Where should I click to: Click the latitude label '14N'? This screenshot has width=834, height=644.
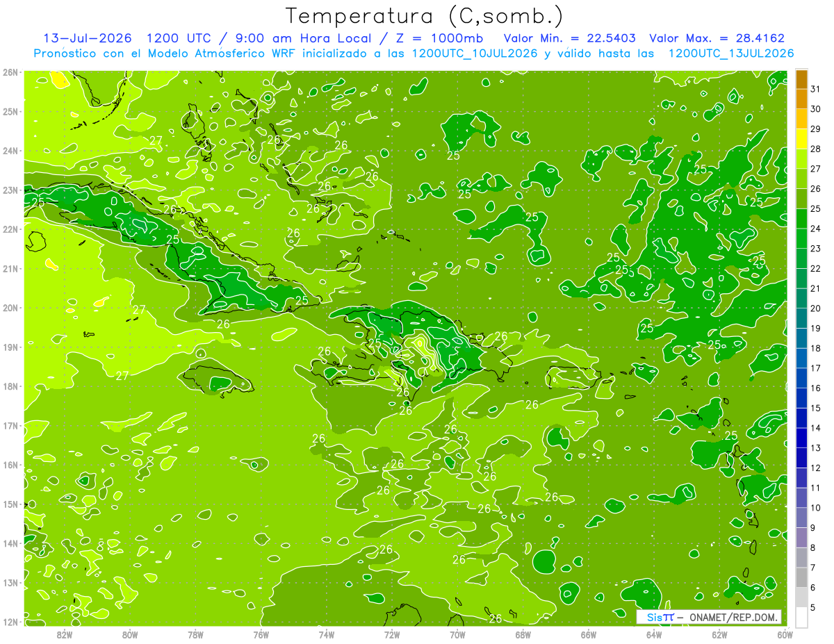click(10, 543)
